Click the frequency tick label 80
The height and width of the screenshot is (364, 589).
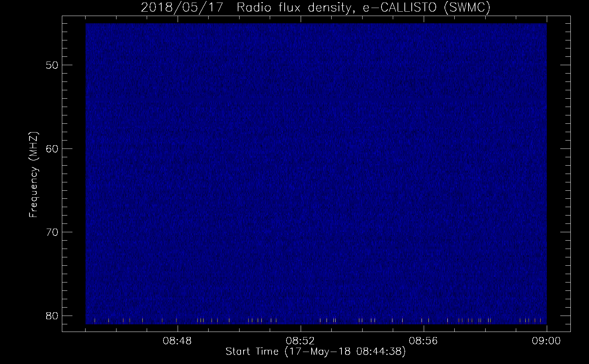click(52, 316)
